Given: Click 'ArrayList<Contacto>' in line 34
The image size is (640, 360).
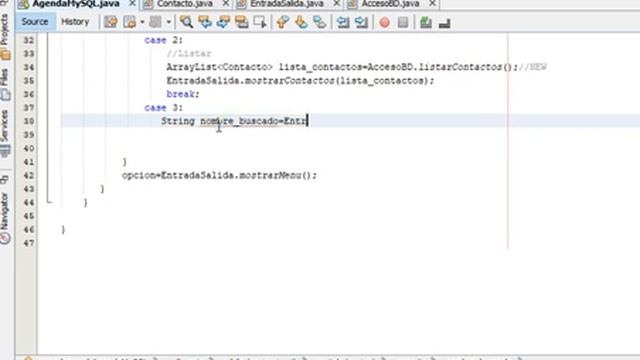Looking at the screenshot, I should 219,67.
